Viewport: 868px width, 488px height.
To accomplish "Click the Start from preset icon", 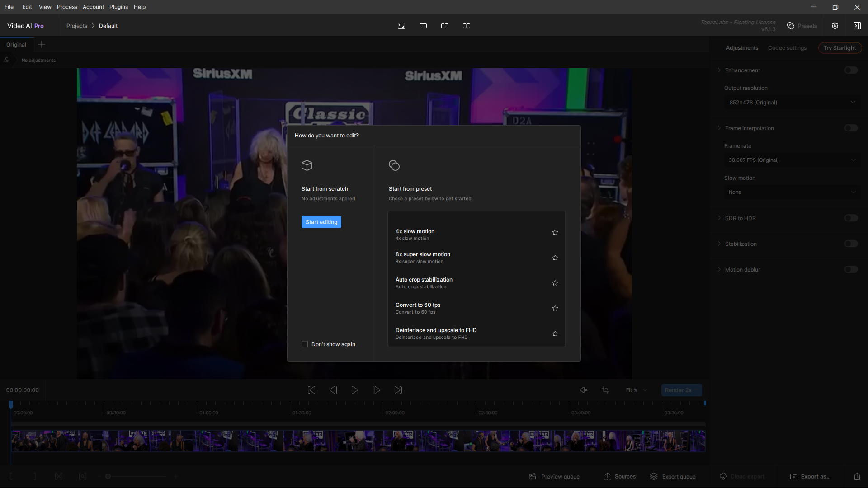I will tap(394, 165).
